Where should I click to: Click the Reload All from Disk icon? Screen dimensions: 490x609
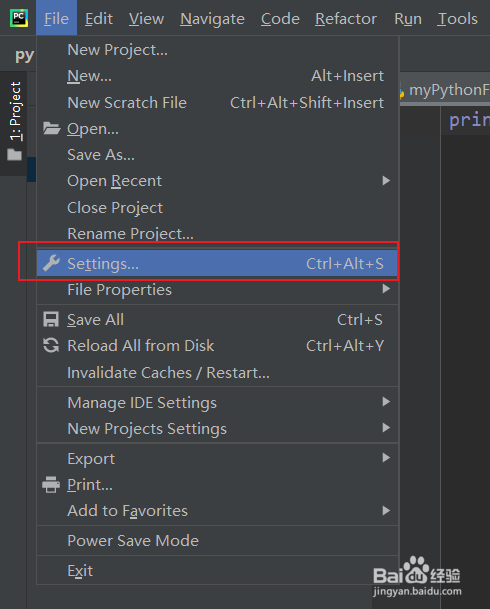51,345
